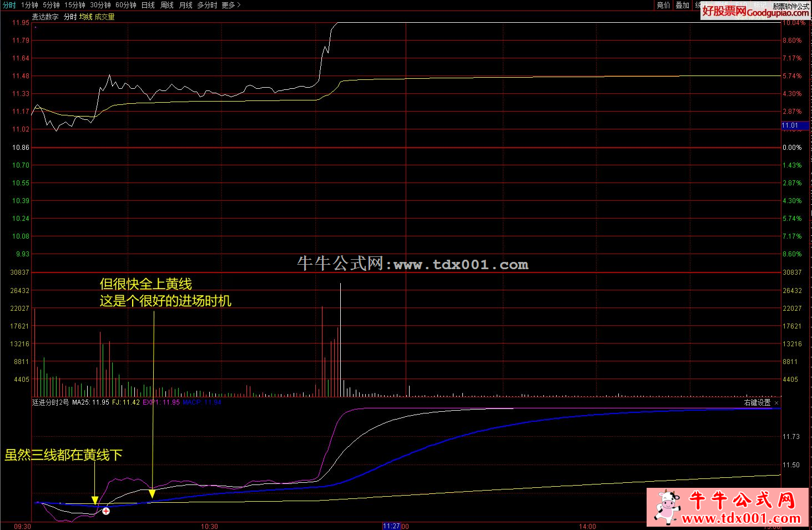
Task: Click the FJ: 11.42 value label
Action: click(126, 402)
